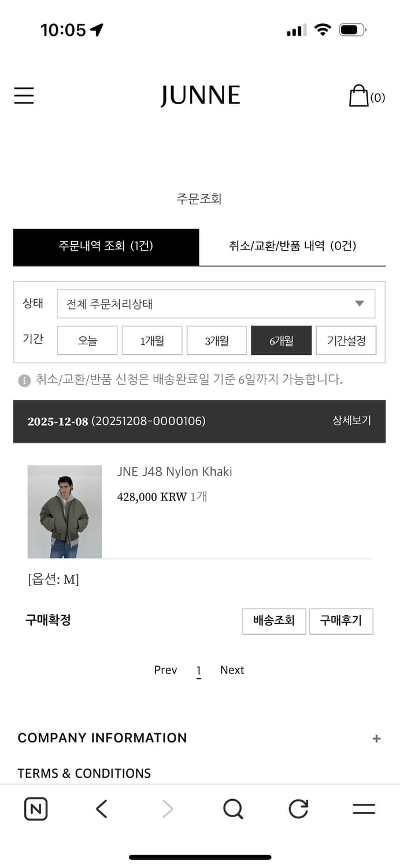Reload the page with the refresh icon
Viewport: 400px width, 868px height.
click(297, 809)
